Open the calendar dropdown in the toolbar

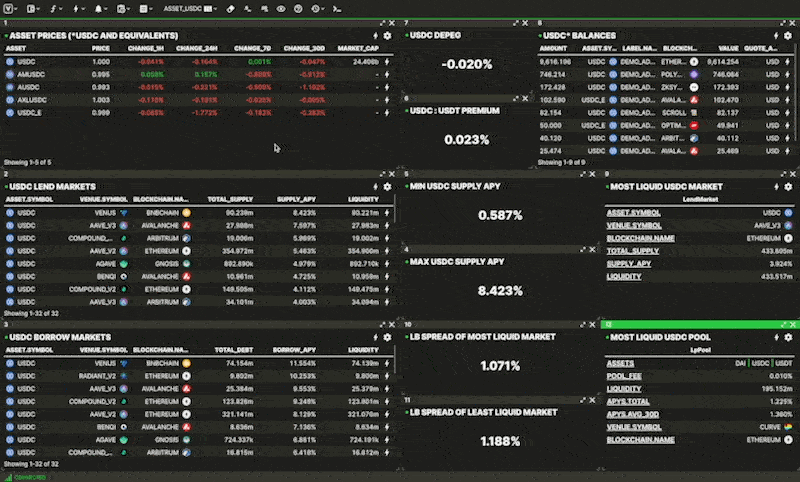[x=123, y=9]
